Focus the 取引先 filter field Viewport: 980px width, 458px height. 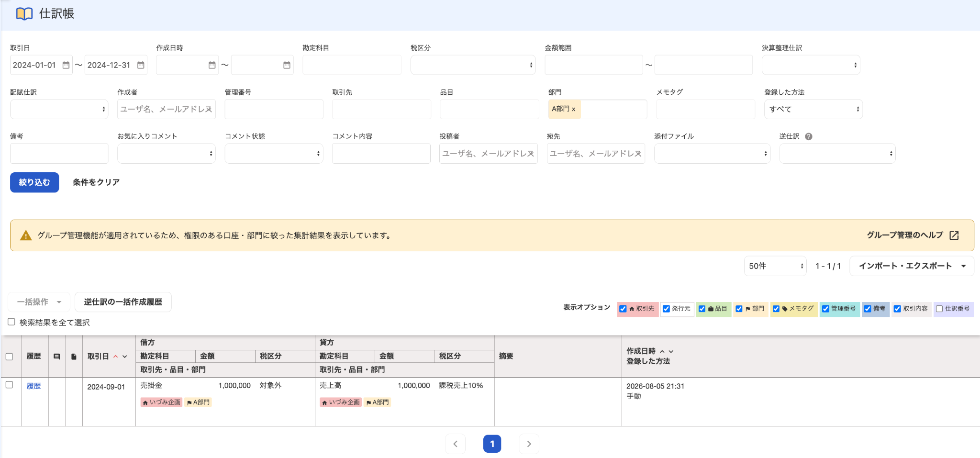(381, 109)
